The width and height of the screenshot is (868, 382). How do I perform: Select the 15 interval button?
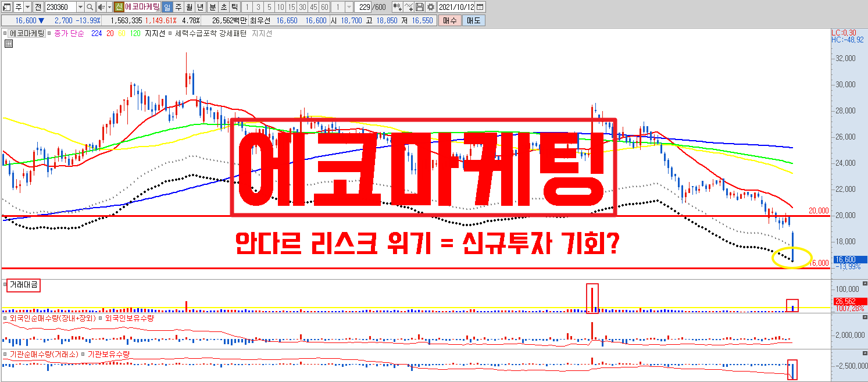click(x=291, y=7)
